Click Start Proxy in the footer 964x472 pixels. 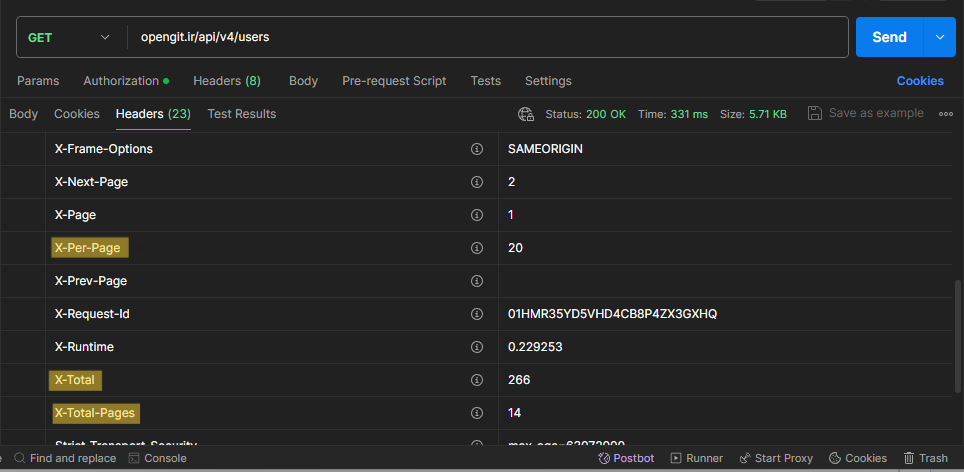click(x=776, y=458)
